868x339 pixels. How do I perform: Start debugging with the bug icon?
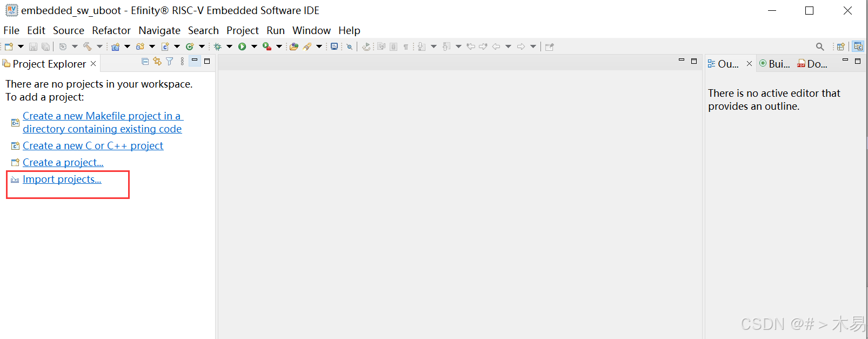click(x=217, y=46)
